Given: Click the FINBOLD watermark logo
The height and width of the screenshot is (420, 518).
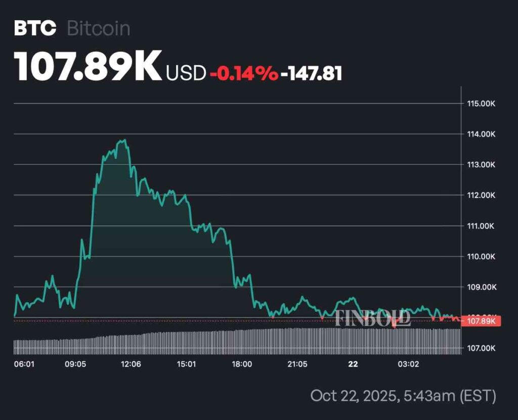Looking at the screenshot, I should [x=372, y=318].
